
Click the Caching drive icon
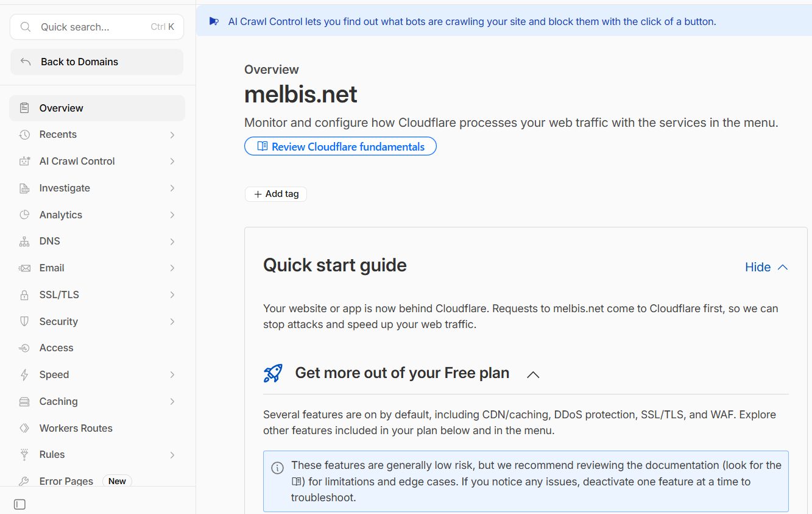pos(24,402)
